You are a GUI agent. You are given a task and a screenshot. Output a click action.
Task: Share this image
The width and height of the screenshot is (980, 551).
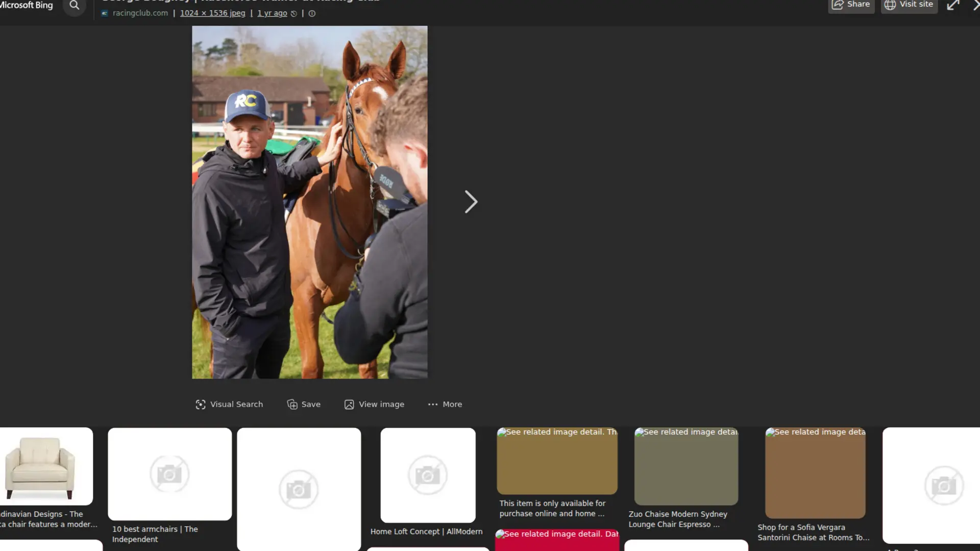pyautogui.click(x=851, y=4)
